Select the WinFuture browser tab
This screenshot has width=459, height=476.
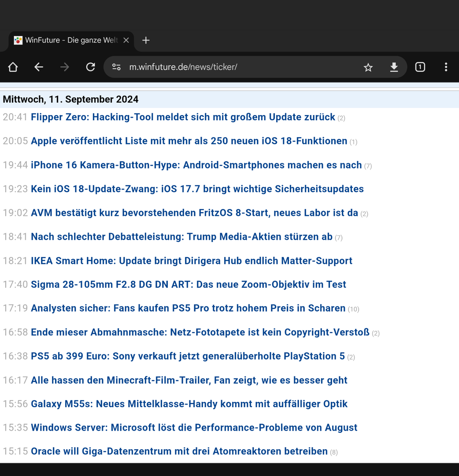point(66,41)
